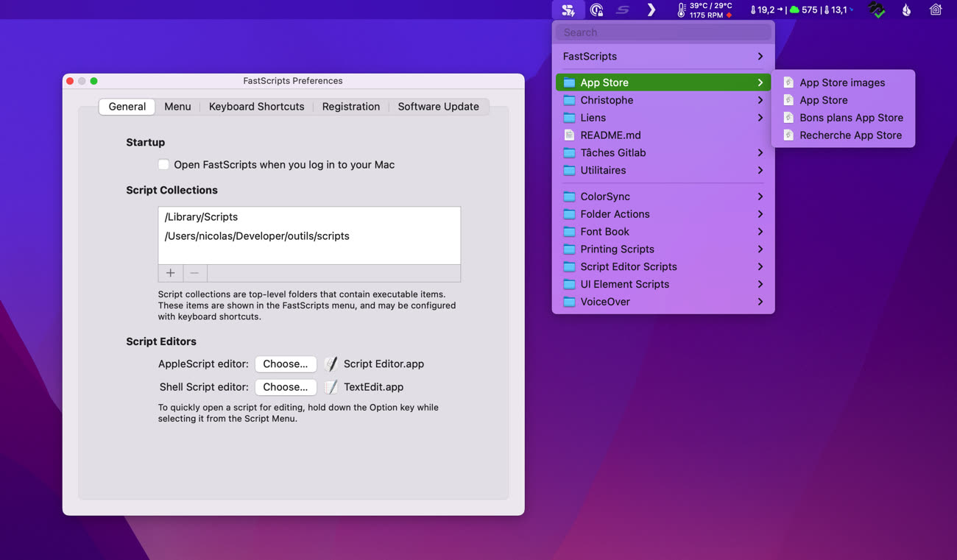Click the App Store script file icon

tap(788, 100)
